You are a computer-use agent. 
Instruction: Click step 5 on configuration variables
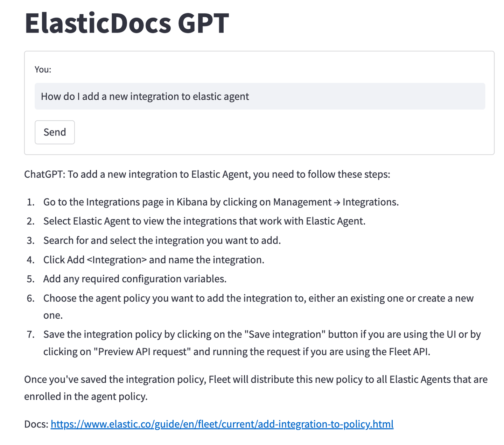pos(135,279)
